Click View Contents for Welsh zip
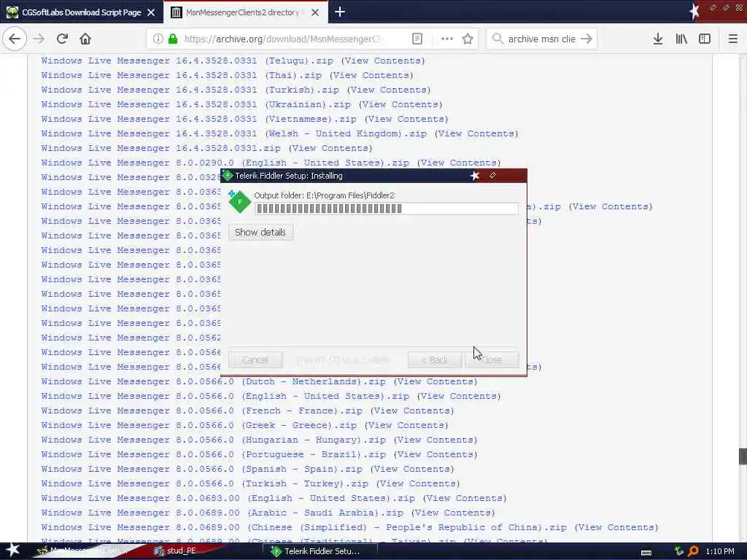747x560 pixels. (x=476, y=133)
